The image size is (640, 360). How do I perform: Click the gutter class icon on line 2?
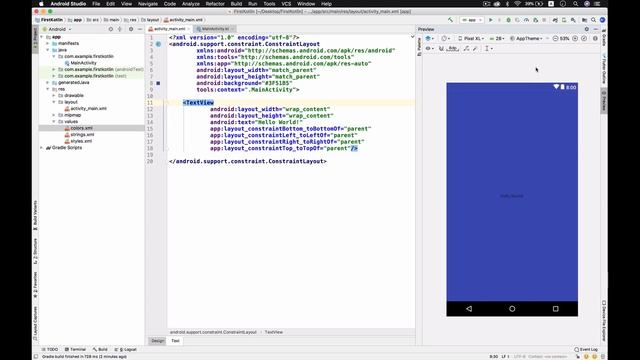(x=158, y=44)
